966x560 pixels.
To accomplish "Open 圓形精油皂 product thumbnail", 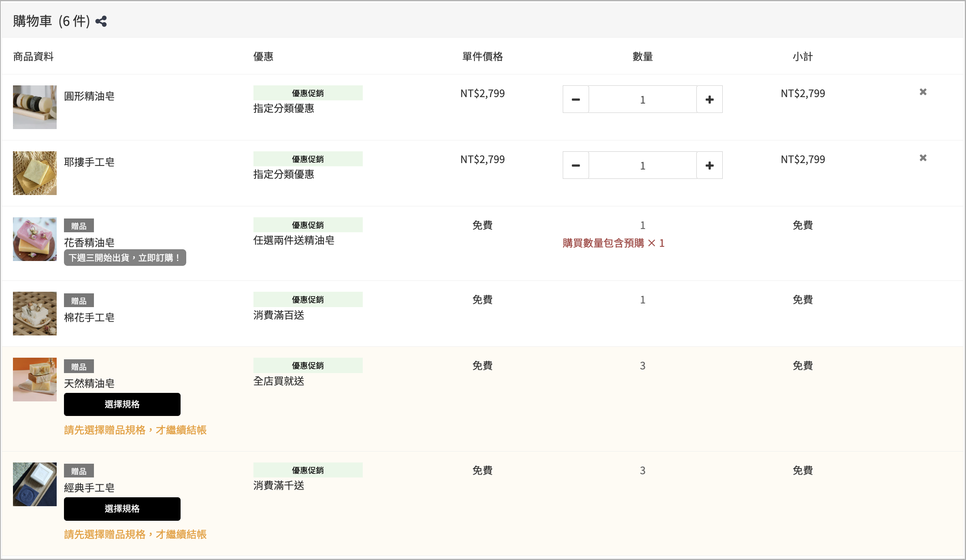I will pyautogui.click(x=35, y=107).
